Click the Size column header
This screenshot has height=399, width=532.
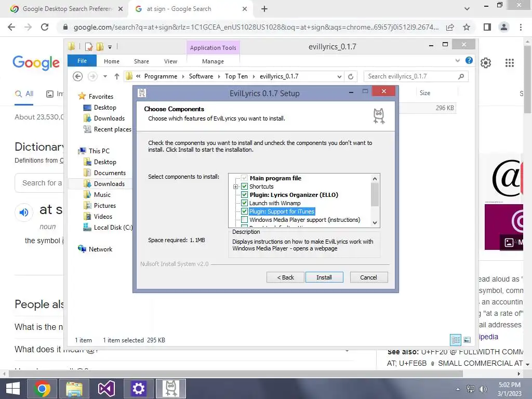pyautogui.click(x=425, y=92)
